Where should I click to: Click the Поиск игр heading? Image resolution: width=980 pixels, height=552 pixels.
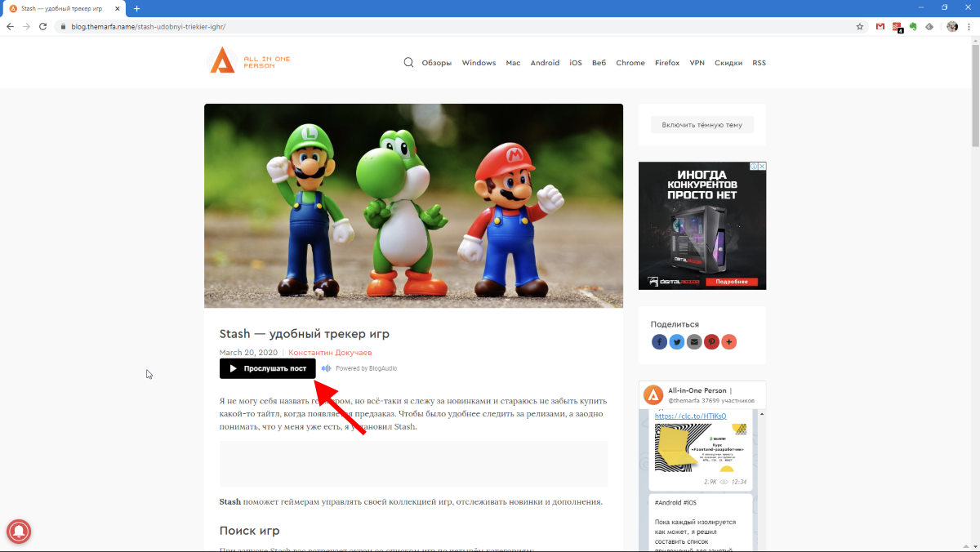click(250, 531)
